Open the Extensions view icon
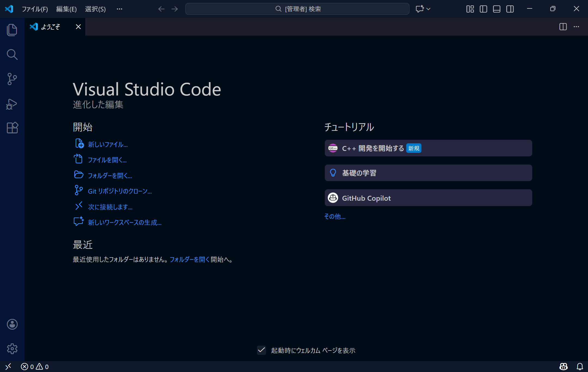 [x=12, y=128]
